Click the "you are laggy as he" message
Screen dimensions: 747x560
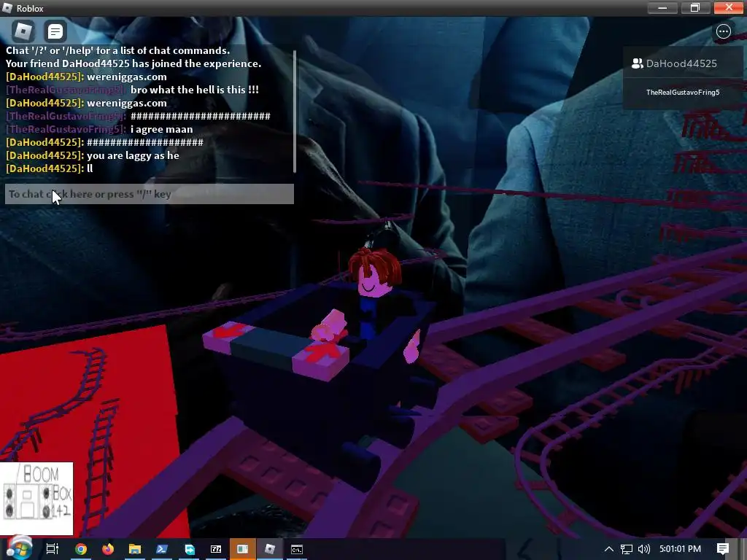point(133,155)
